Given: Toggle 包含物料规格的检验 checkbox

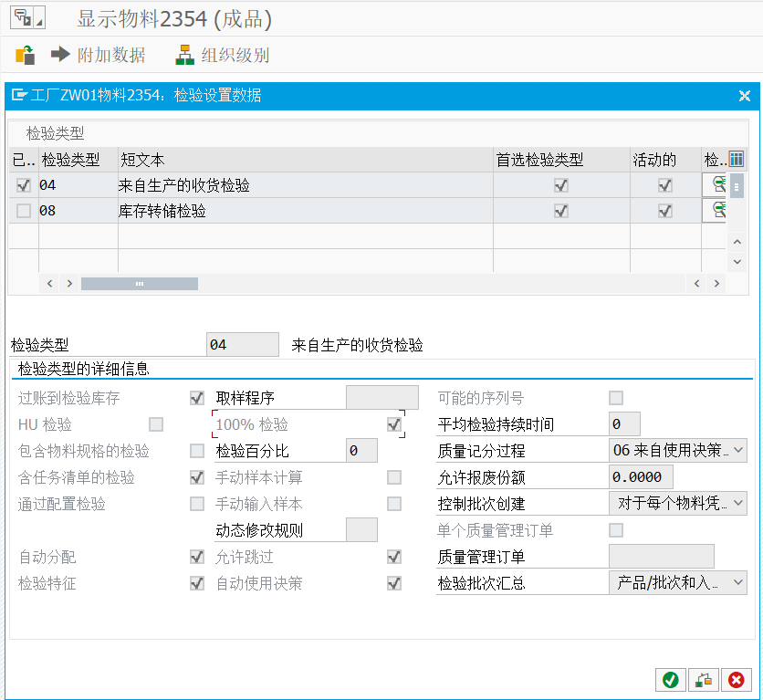Looking at the screenshot, I should pyautogui.click(x=197, y=451).
